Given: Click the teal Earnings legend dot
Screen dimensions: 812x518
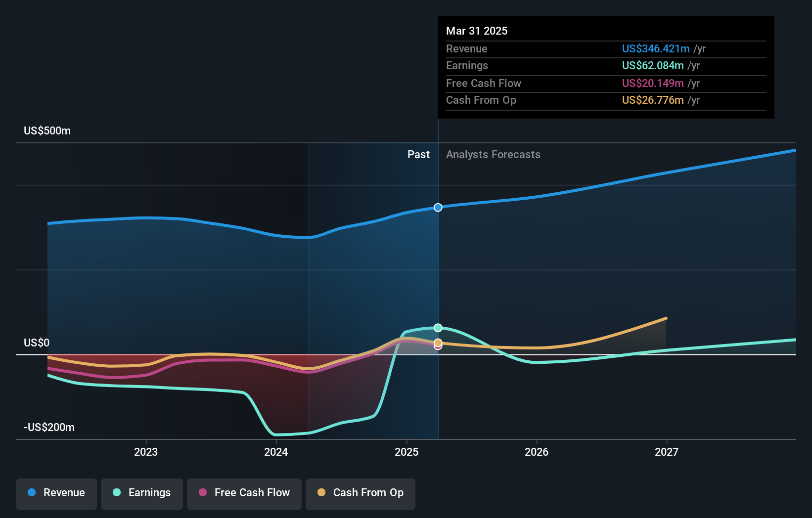Looking at the screenshot, I should pos(117,492).
